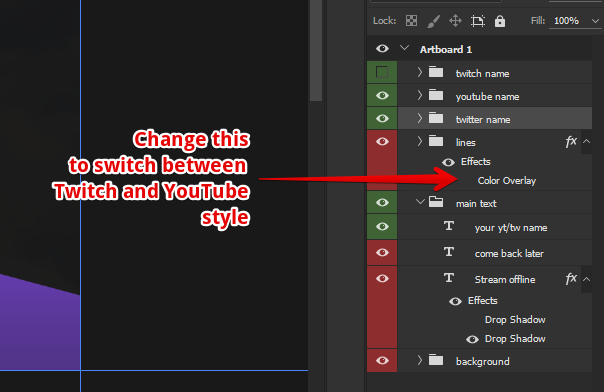
Task: Select the youtube name layer group
Action: tap(487, 96)
